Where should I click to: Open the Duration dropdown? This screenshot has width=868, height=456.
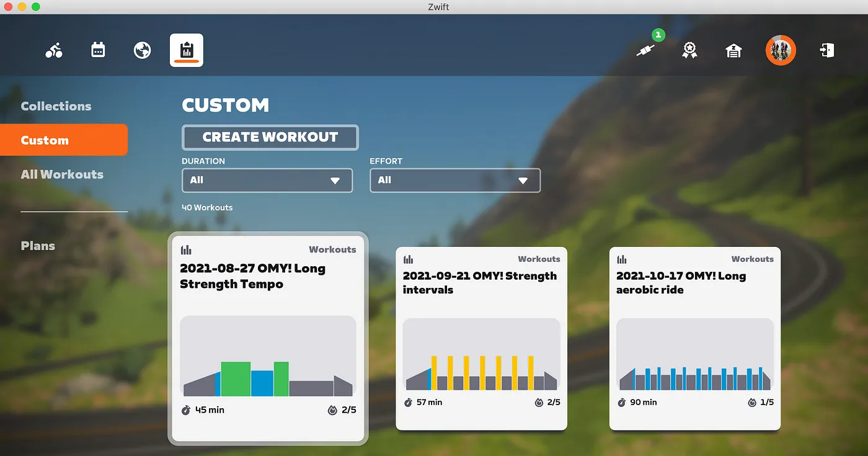[267, 180]
